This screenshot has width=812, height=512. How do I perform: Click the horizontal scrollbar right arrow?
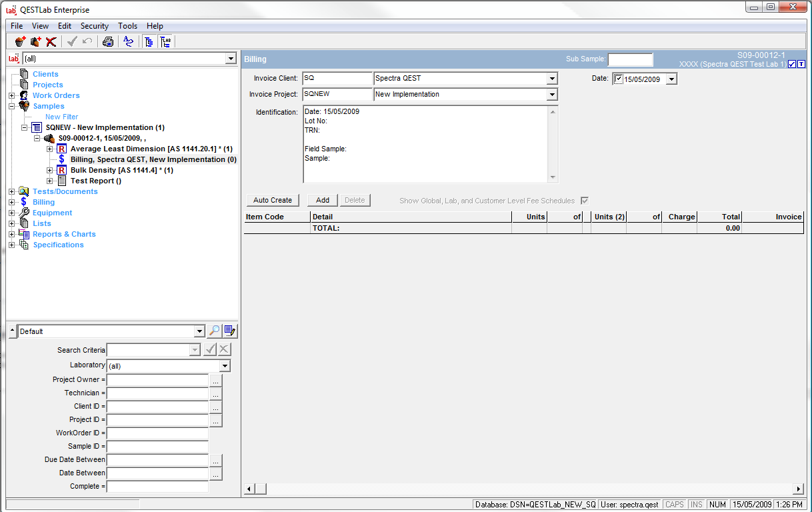click(799, 489)
